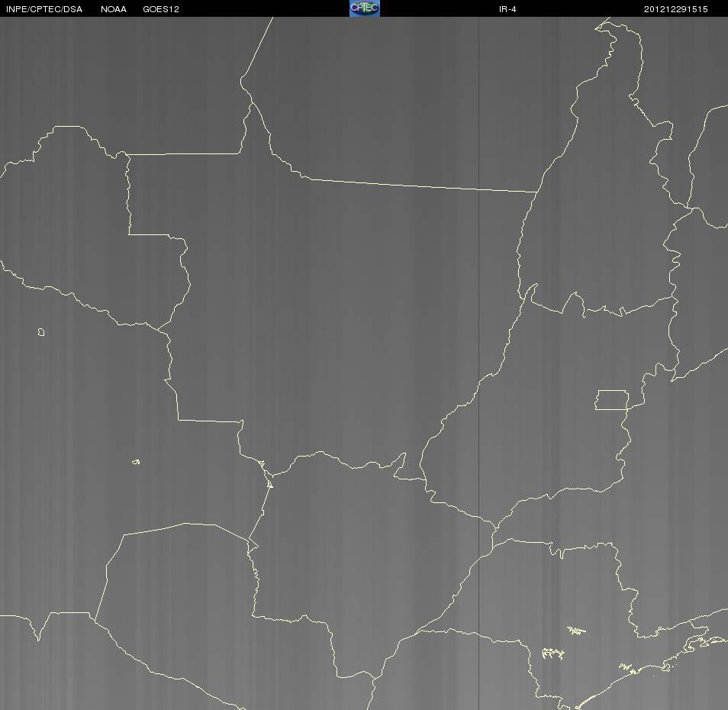Click the INPE/CPTEC/DSA header text
The width and height of the screenshot is (728, 710).
coord(44,9)
